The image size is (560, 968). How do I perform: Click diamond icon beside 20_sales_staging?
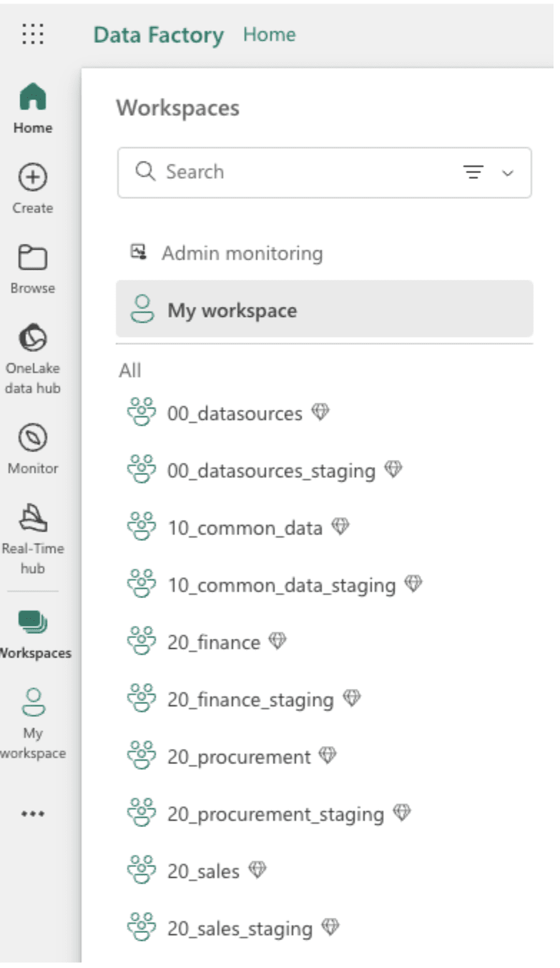click(x=330, y=927)
